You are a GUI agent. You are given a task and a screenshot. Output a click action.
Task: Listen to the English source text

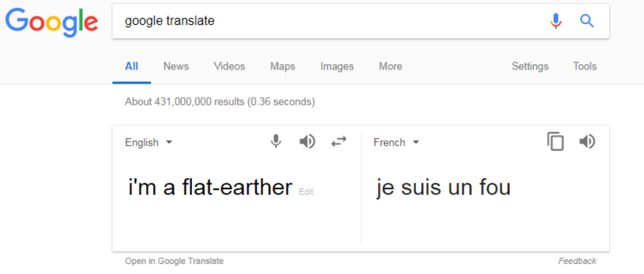pyautogui.click(x=308, y=142)
